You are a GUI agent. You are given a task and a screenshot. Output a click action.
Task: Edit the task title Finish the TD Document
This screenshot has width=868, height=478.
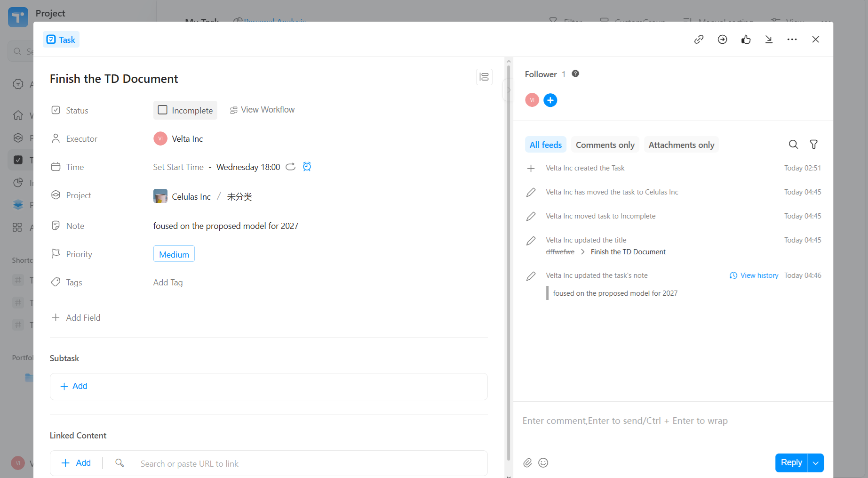tap(114, 79)
